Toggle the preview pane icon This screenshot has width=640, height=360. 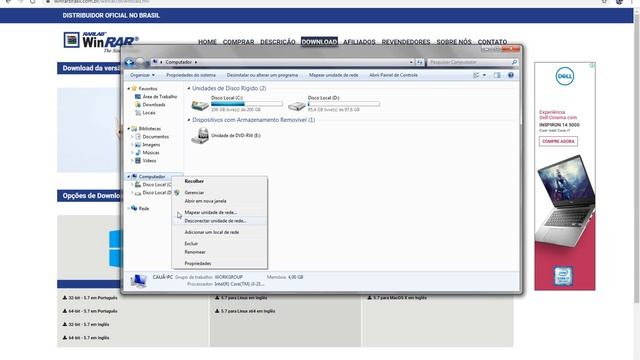497,75
